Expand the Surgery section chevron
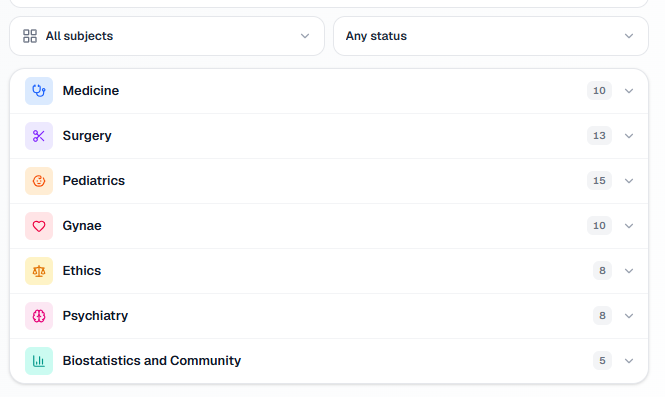This screenshot has height=397, width=665. (x=629, y=136)
